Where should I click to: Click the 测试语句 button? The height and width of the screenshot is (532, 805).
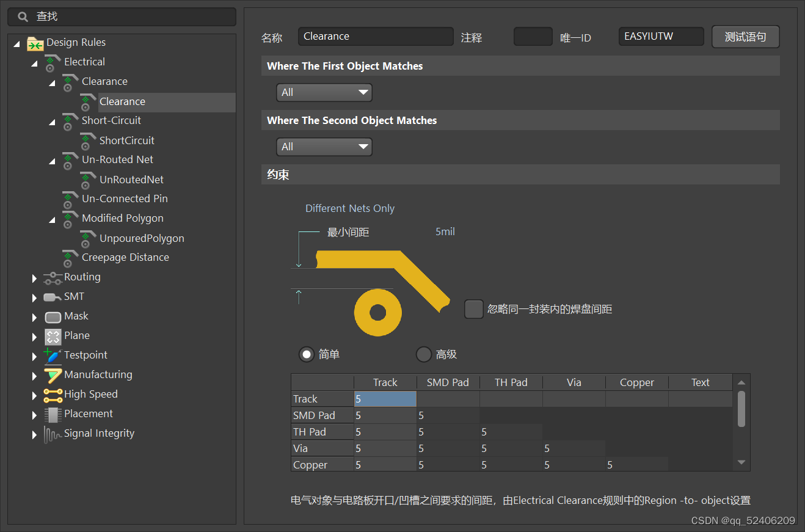746,37
